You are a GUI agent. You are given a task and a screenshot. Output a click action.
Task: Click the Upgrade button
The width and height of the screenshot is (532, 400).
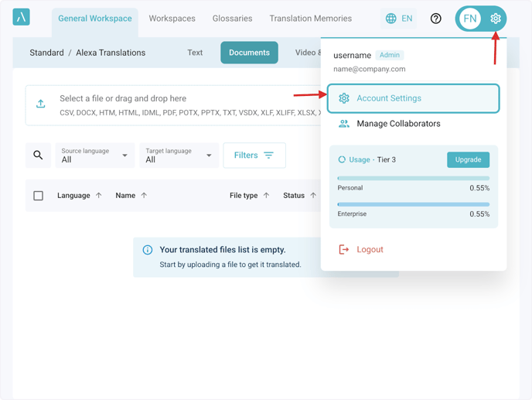tap(468, 159)
